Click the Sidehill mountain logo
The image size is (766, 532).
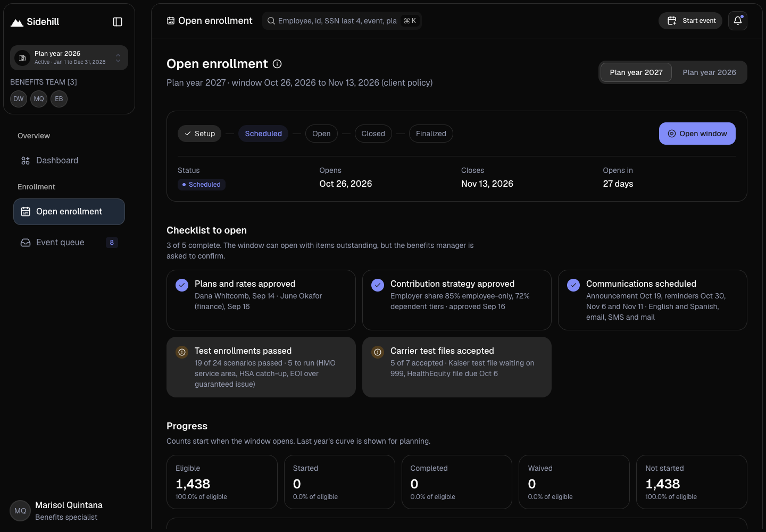pos(17,22)
